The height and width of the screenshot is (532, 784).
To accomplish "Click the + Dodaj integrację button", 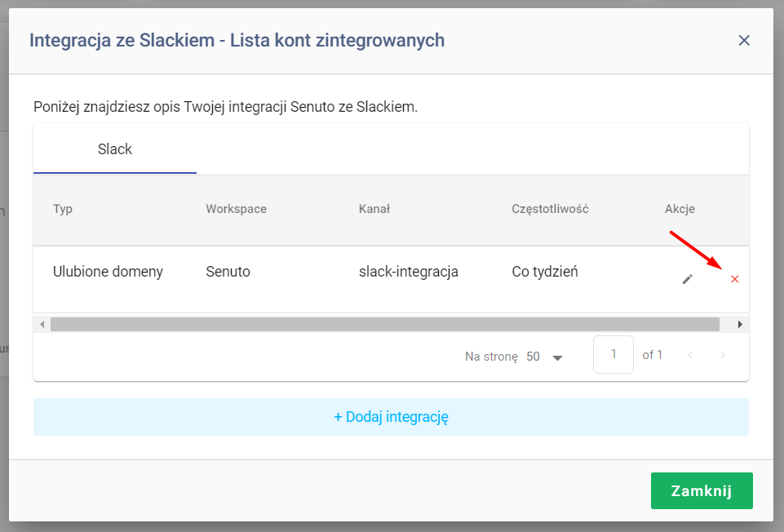I will pyautogui.click(x=391, y=417).
